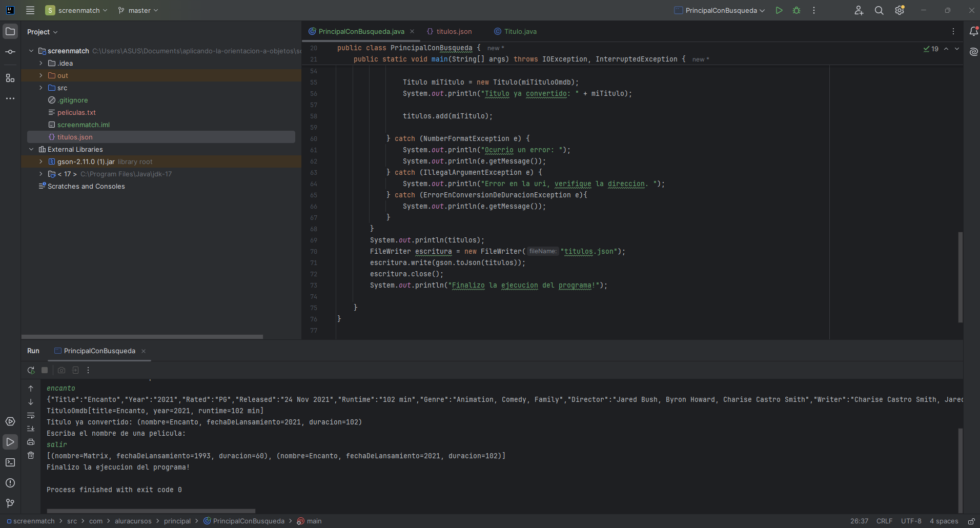The height and width of the screenshot is (528, 980).
Task: Open the Services tool window
Action: [x=10, y=421]
